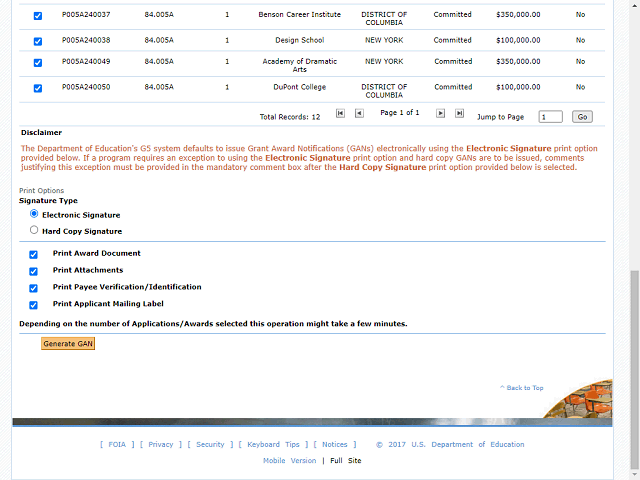Uncheck the P005A240037 Benson Career Institute row

pyautogui.click(x=38, y=16)
